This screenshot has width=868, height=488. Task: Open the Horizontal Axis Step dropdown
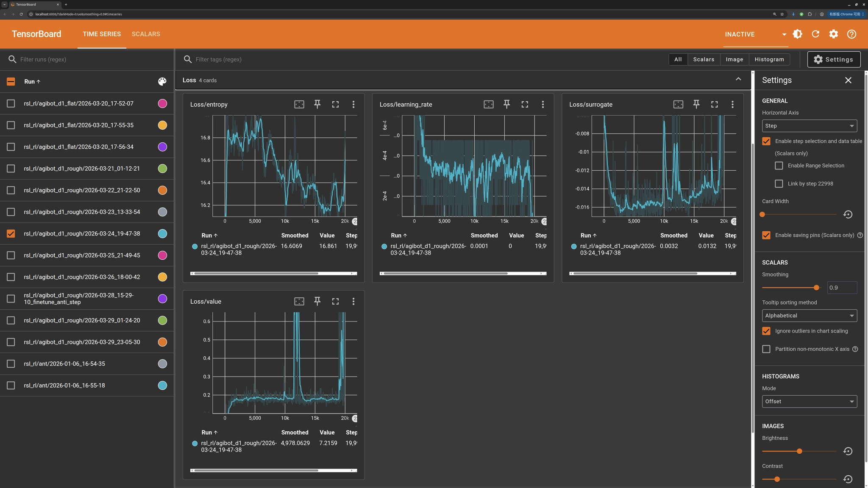pyautogui.click(x=810, y=126)
